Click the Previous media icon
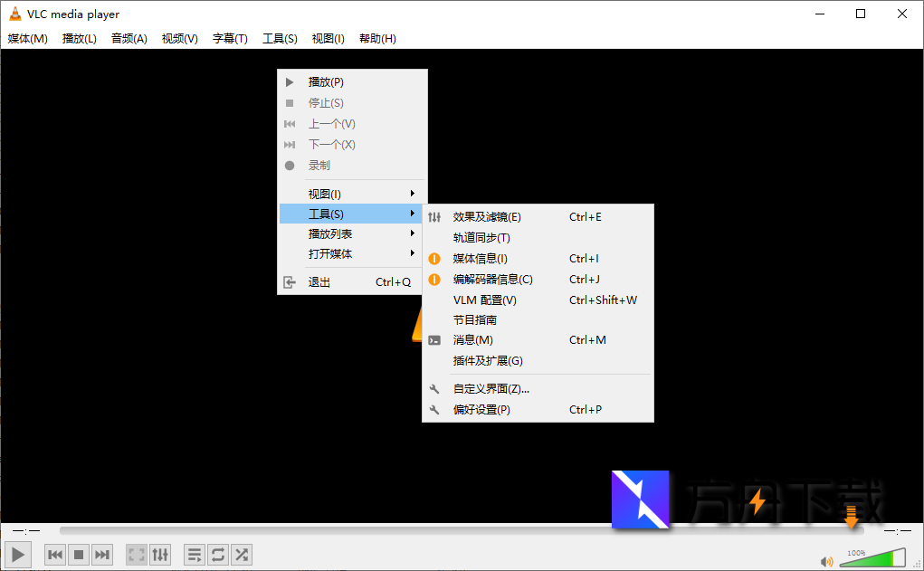 coord(54,554)
